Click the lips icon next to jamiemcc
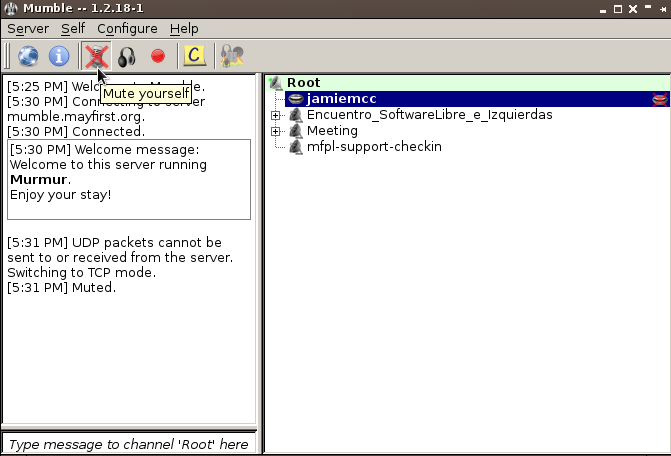671x456 pixels. point(296,99)
